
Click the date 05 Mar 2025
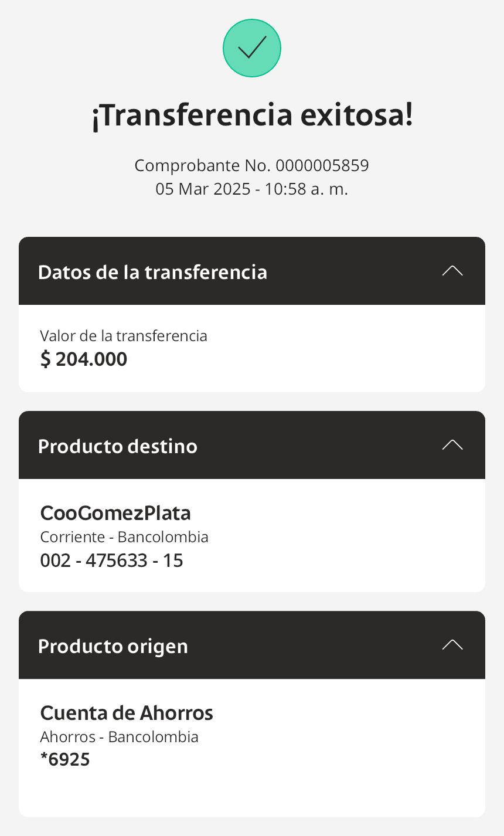(203, 189)
